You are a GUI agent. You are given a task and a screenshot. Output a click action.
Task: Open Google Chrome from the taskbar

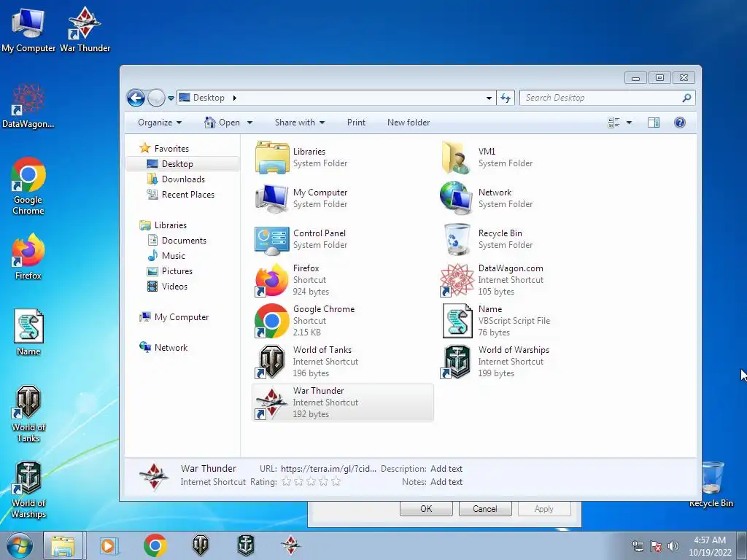point(155,545)
